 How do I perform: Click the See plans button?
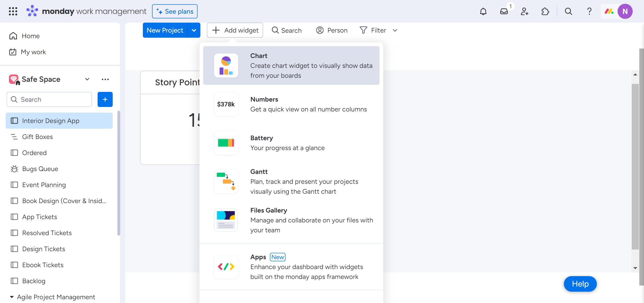174,12
